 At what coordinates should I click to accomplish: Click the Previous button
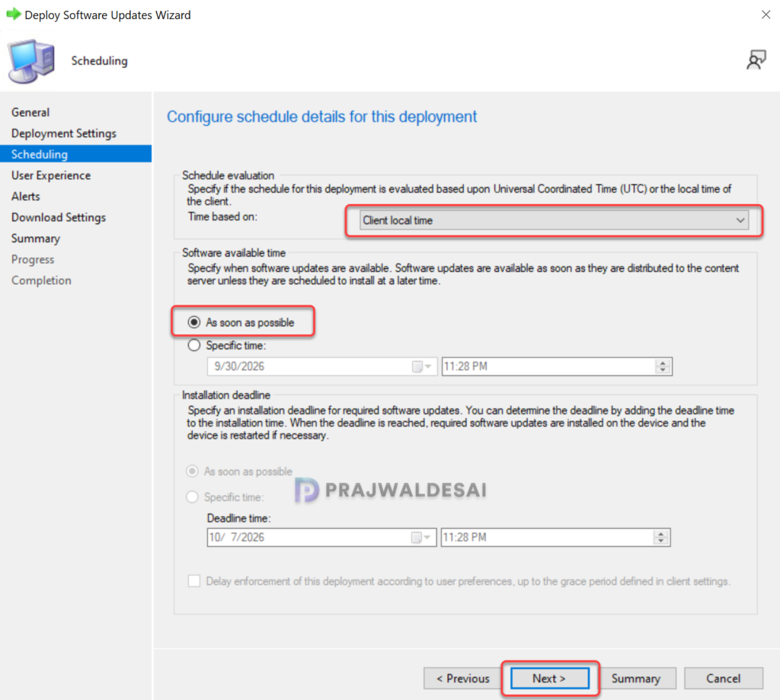click(x=462, y=679)
